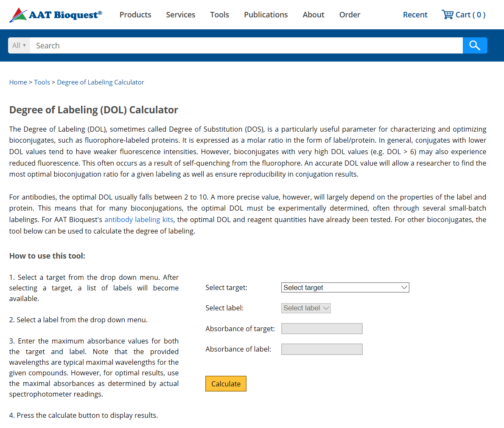Screen dimensions: 504x428
Task: Open the Services menu
Action: pyautogui.click(x=181, y=15)
